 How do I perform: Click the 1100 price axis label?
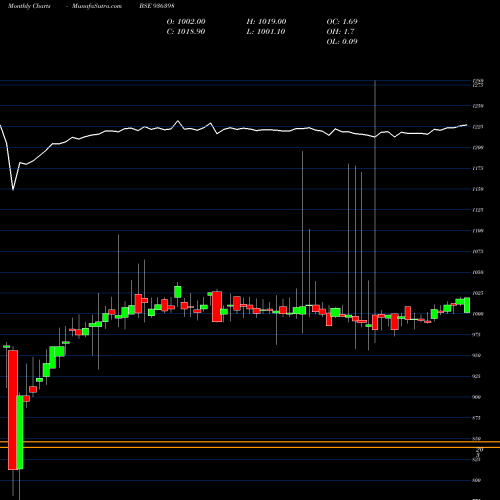[478, 231]
